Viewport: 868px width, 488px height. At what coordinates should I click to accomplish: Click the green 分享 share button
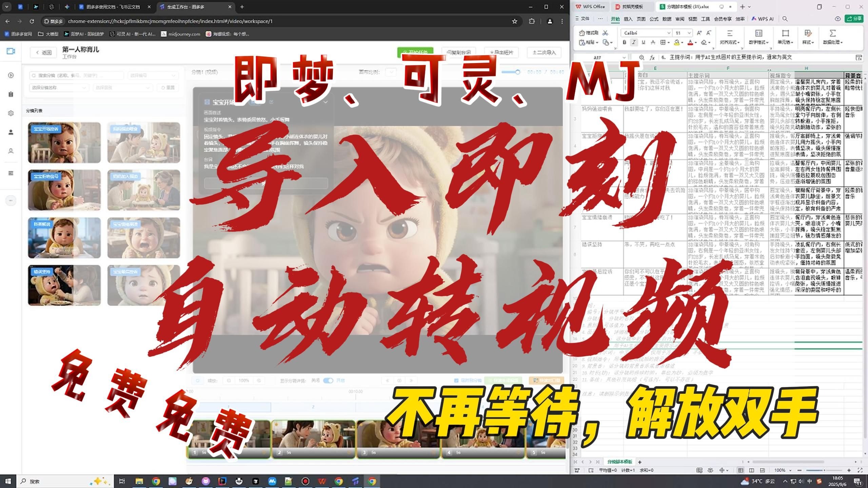click(854, 19)
